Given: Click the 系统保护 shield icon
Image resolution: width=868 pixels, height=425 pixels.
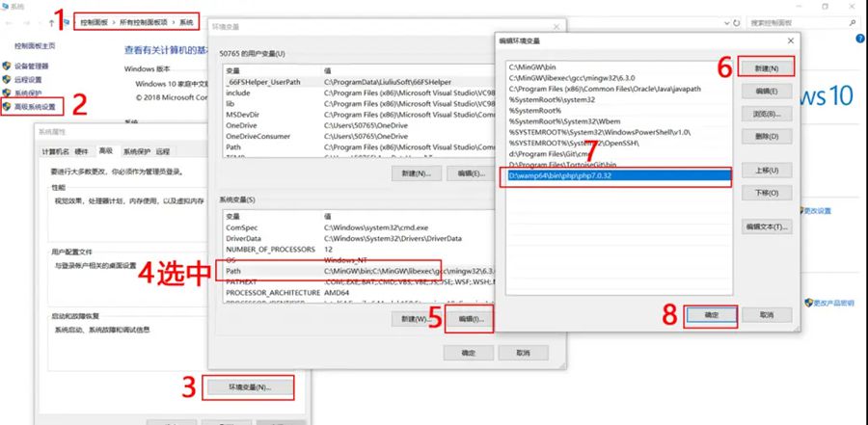Looking at the screenshot, I should click(8, 93).
